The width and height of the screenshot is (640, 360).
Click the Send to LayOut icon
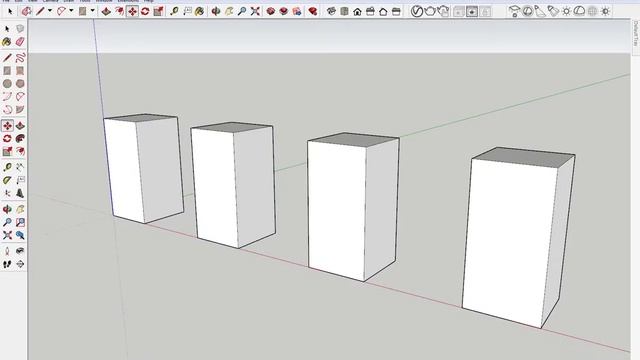297,11
